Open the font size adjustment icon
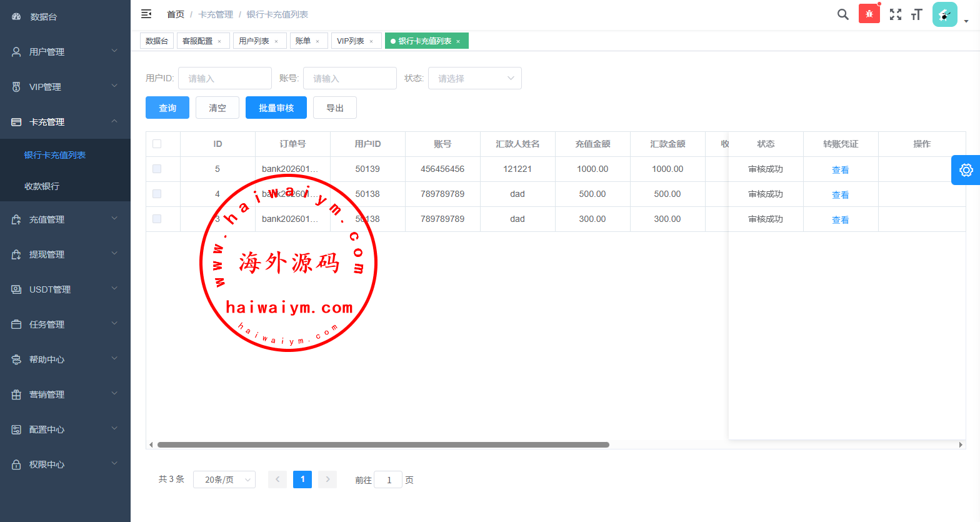 [x=917, y=14]
